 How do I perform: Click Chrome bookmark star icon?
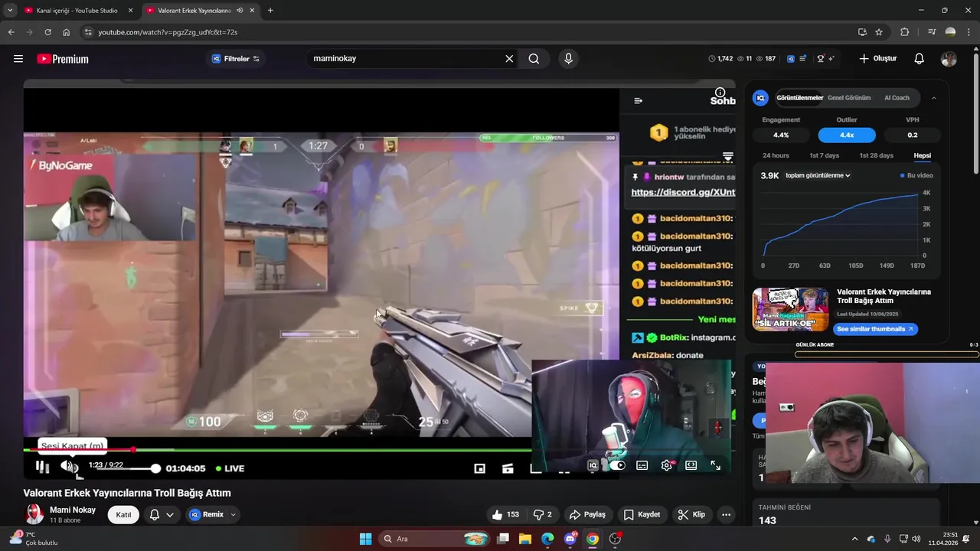pos(879,32)
